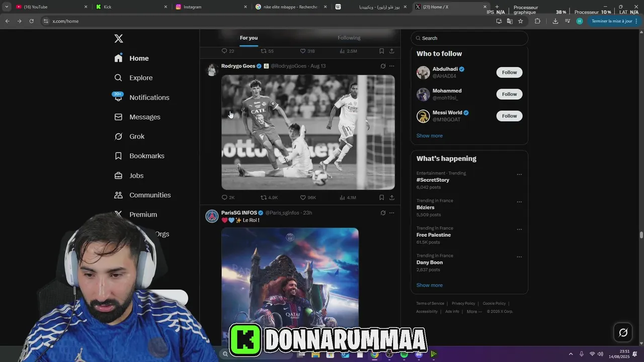Open ParisSG INFOS profile avatar

coord(212,216)
